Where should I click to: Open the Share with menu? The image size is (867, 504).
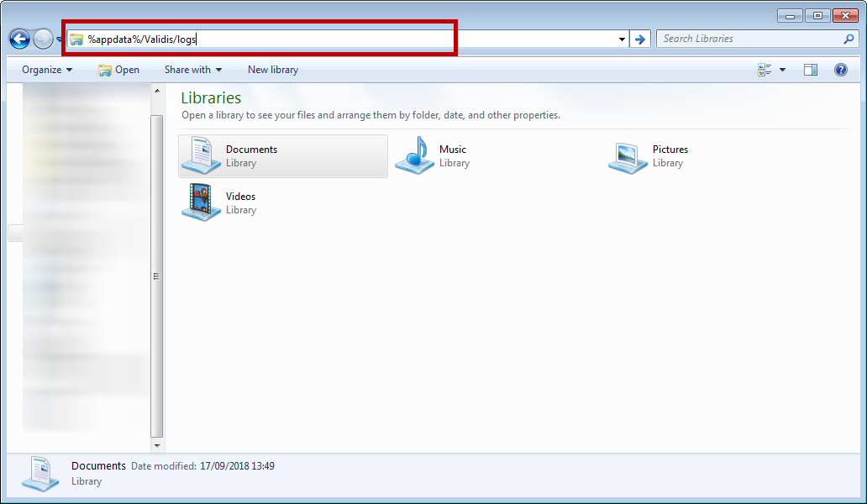coord(193,70)
